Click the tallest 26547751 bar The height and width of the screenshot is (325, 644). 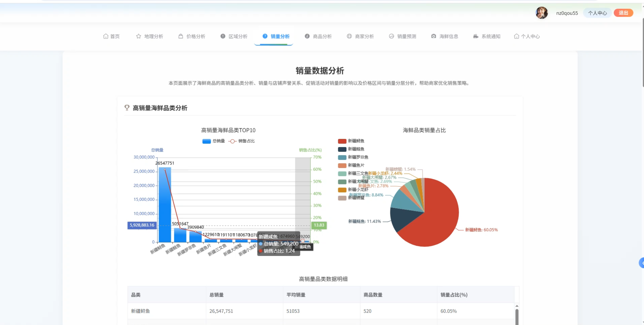click(x=165, y=205)
